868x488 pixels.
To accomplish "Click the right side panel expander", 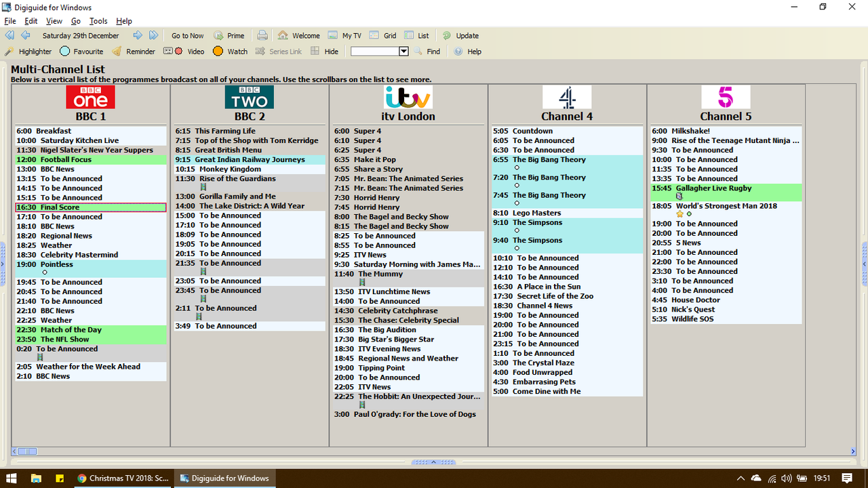I will 865,263.
